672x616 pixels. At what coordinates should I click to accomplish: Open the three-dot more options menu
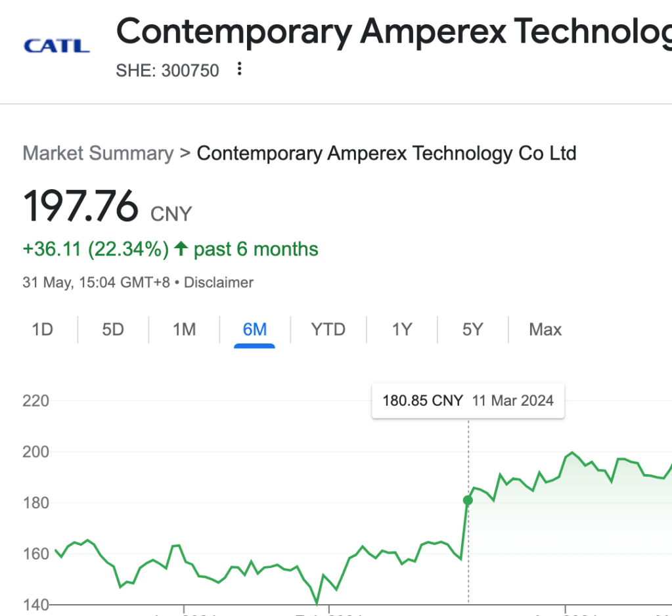pos(240,69)
